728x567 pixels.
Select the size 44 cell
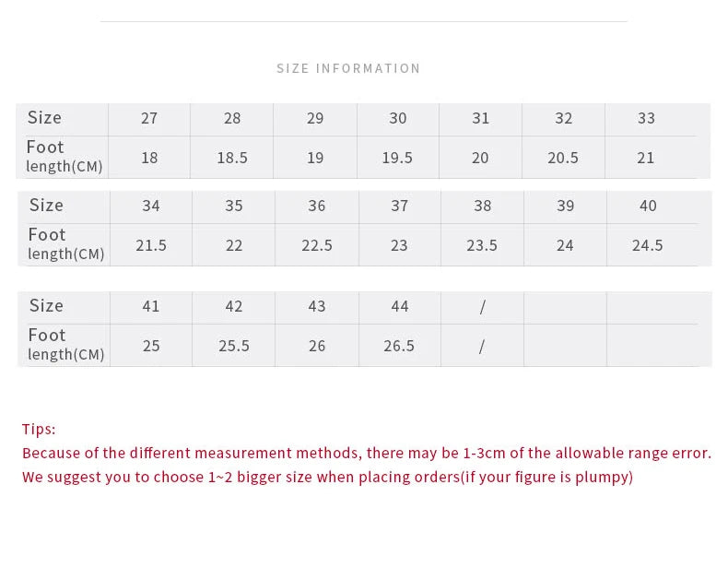tap(400, 306)
